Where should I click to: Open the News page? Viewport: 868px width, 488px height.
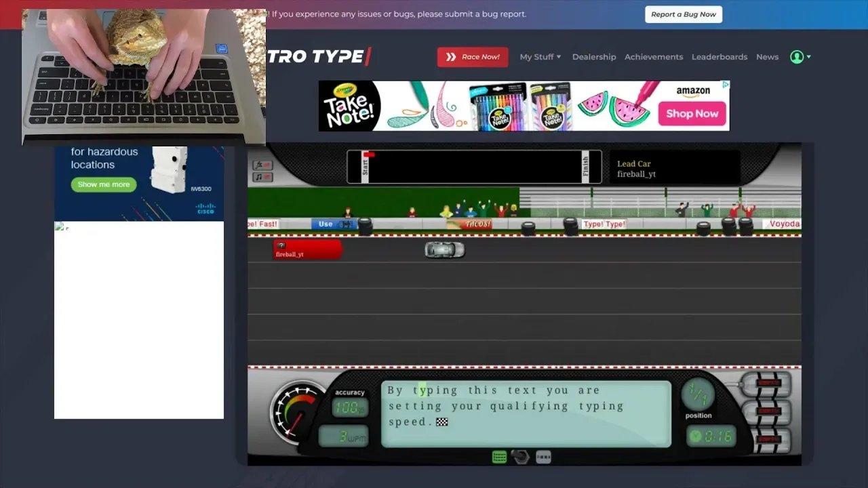(x=767, y=57)
